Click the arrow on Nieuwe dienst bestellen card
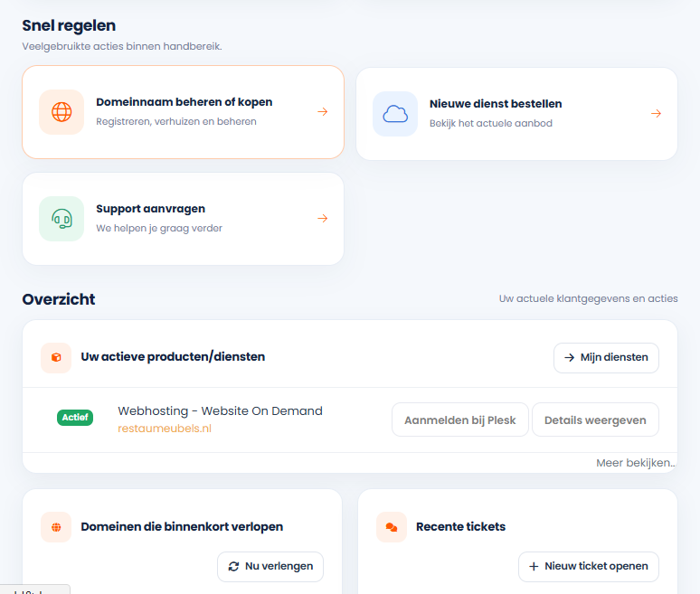 pos(657,113)
